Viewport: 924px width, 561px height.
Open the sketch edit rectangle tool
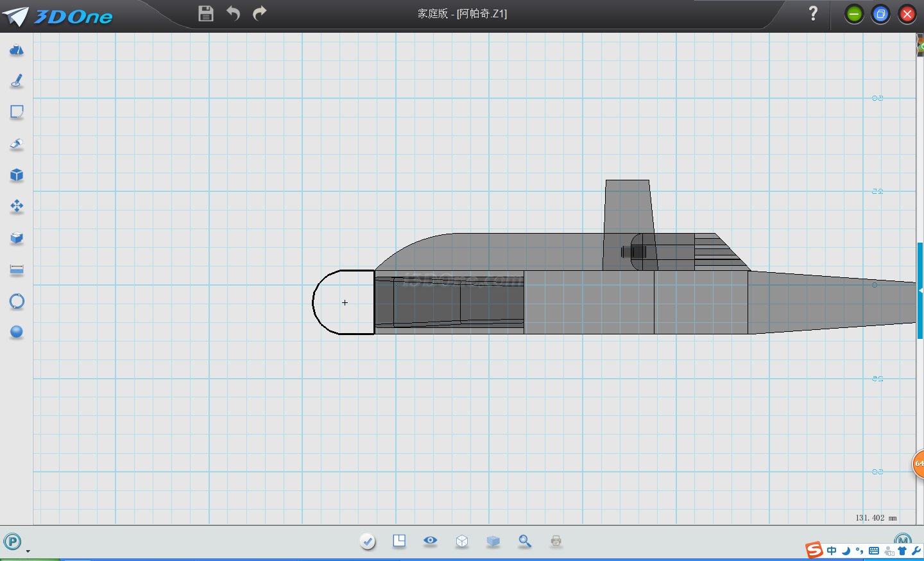pos(17,112)
